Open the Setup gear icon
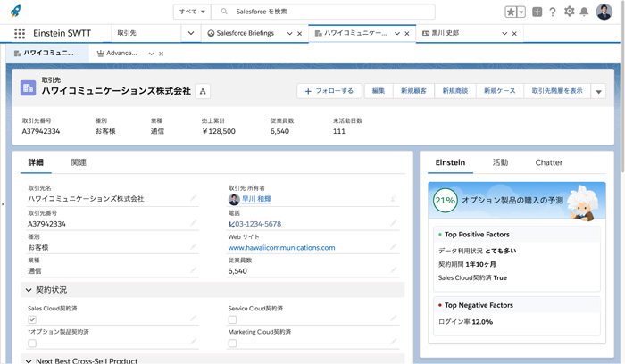 [x=569, y=12]
